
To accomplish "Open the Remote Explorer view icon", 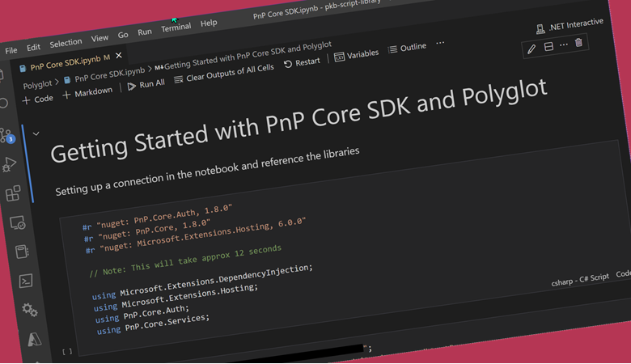I will 17,222.
